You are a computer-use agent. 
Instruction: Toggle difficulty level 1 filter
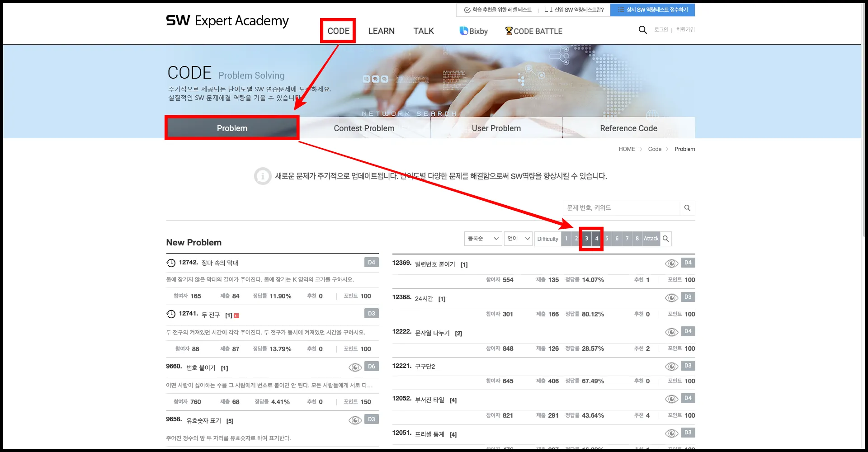[566, 239]
